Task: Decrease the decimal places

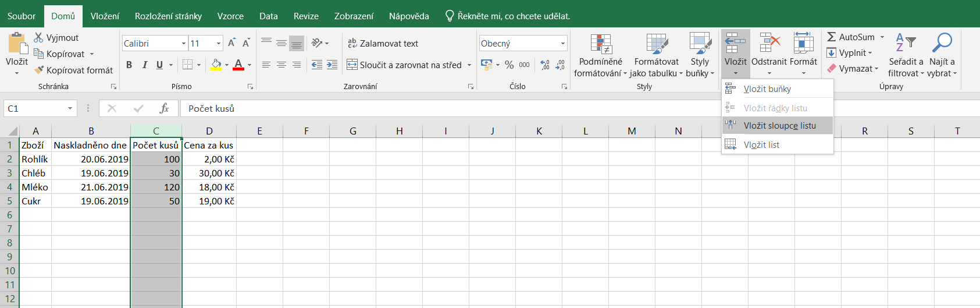Action: tap(560, 65)
